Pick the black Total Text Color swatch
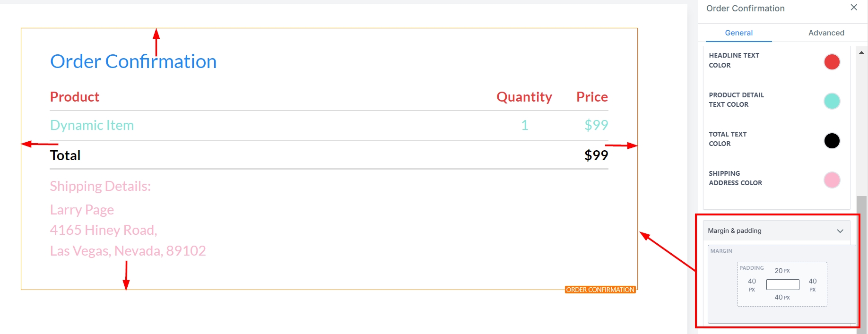Image resolution: width=868 pixels, height=334 pixels. click(832, 141)
